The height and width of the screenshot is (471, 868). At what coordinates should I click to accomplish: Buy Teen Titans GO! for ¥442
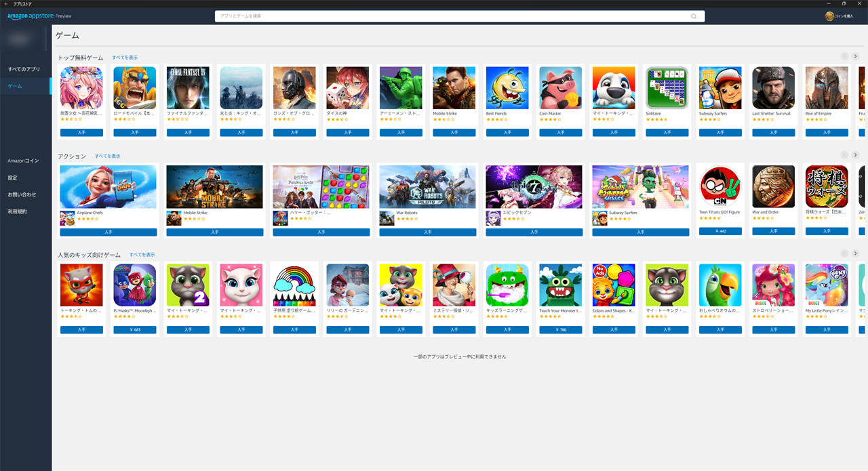tap(720, 231)
